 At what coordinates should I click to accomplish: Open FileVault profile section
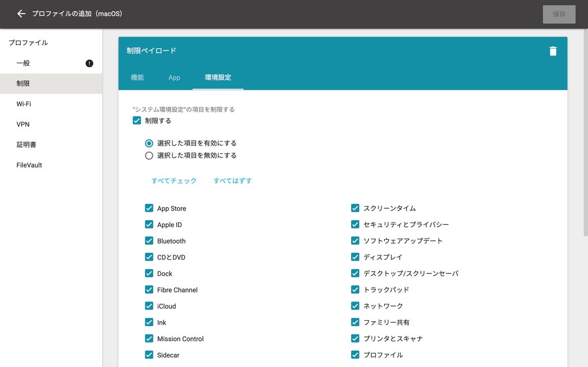point(51,165)
